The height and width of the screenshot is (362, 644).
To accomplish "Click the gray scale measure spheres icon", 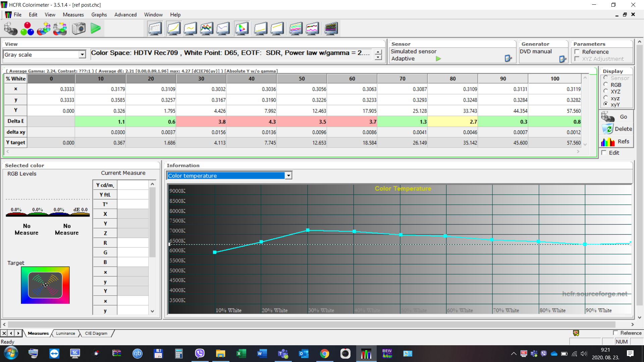I will click(x=10, y=28).
